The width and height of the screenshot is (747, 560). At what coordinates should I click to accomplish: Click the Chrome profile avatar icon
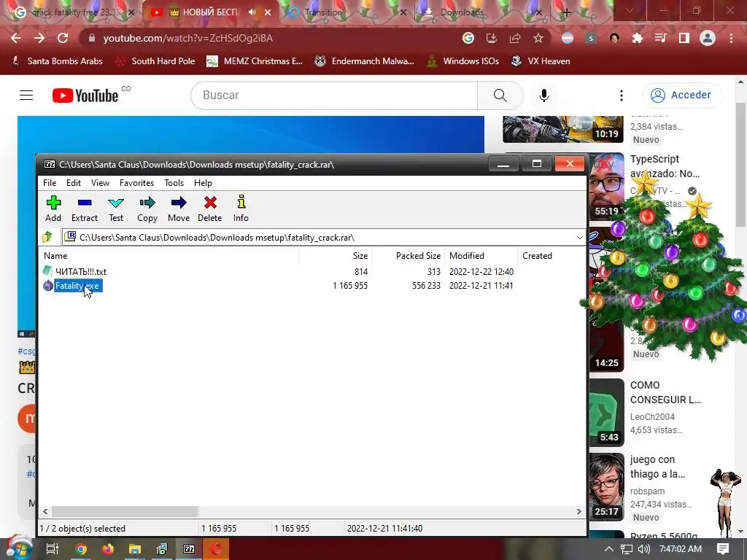click(x=708, y=38)
